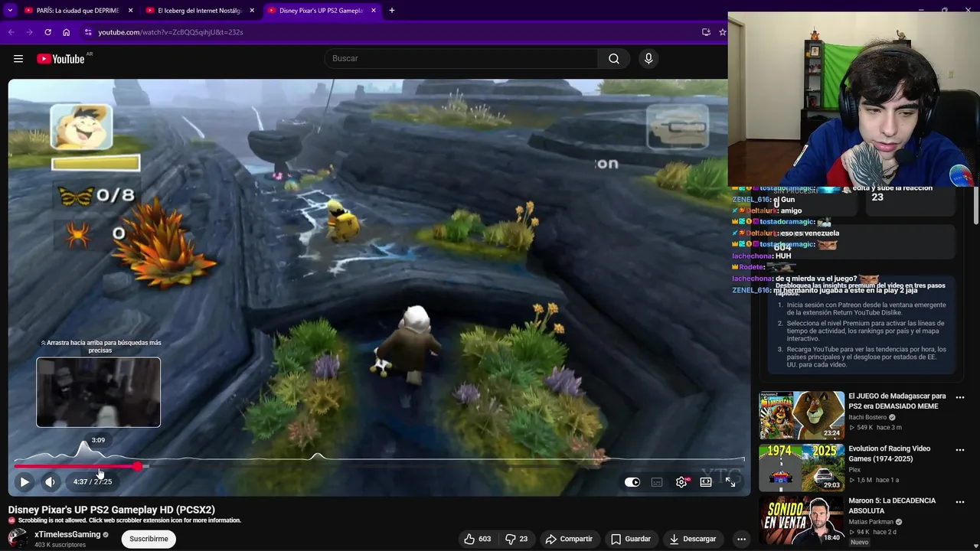Share the video via Compartir

tap(569, 539)
